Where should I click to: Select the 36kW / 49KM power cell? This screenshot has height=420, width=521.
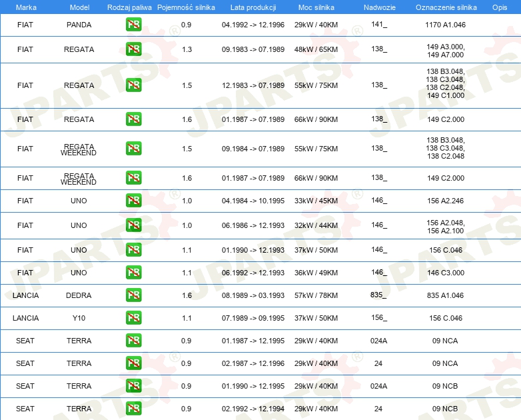pyautogui.click(x=316, y=273)
